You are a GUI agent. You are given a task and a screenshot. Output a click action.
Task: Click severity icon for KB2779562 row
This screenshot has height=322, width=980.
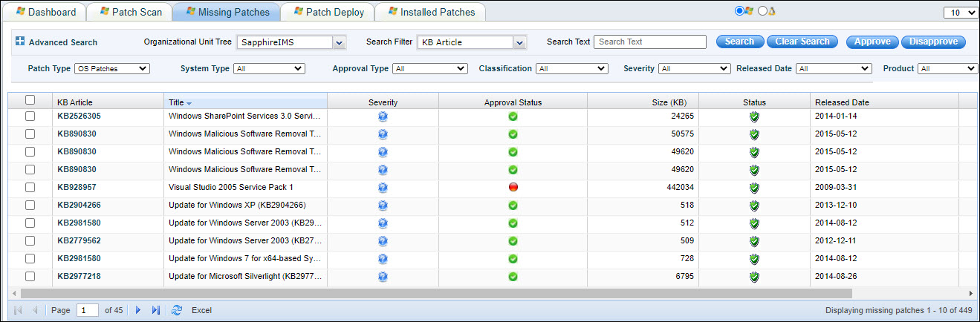pos(383,241)
